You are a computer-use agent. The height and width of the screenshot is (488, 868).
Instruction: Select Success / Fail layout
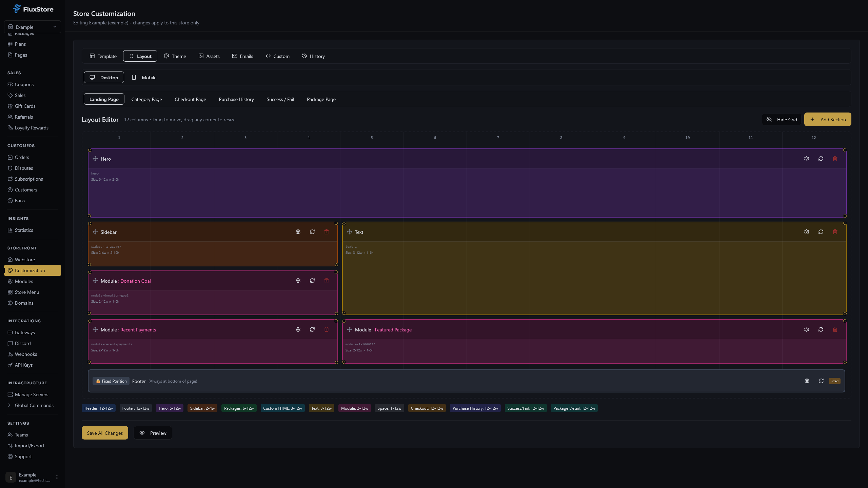280,99
